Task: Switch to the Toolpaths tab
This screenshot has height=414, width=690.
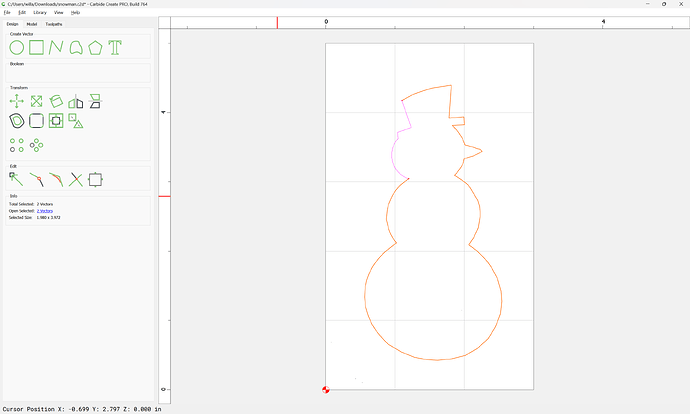Action: tap(54, 23)
